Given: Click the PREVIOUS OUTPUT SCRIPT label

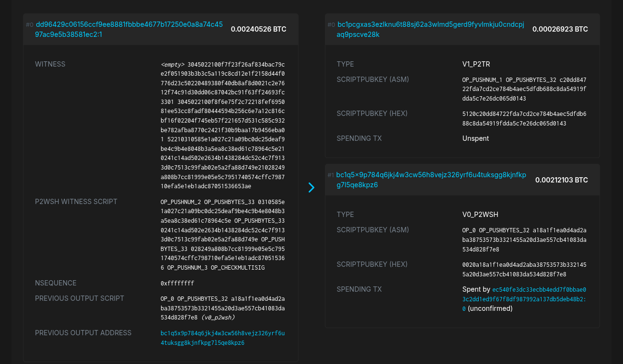Looking at the screenshot, I should point(80,298).
